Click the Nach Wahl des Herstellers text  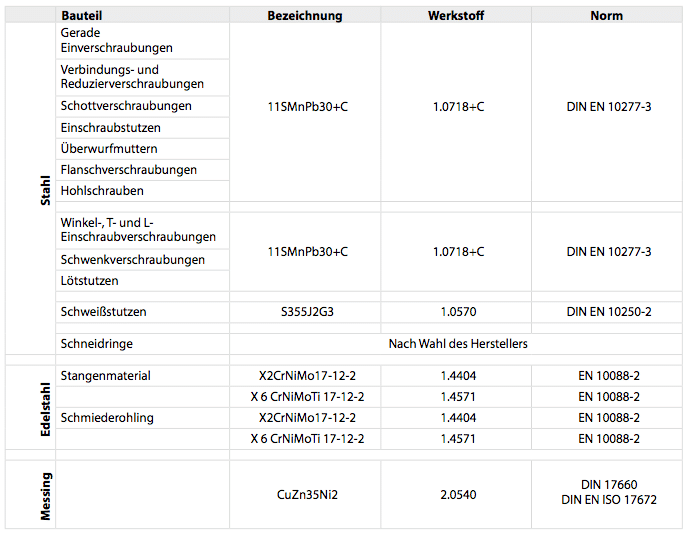pos(457,344)
